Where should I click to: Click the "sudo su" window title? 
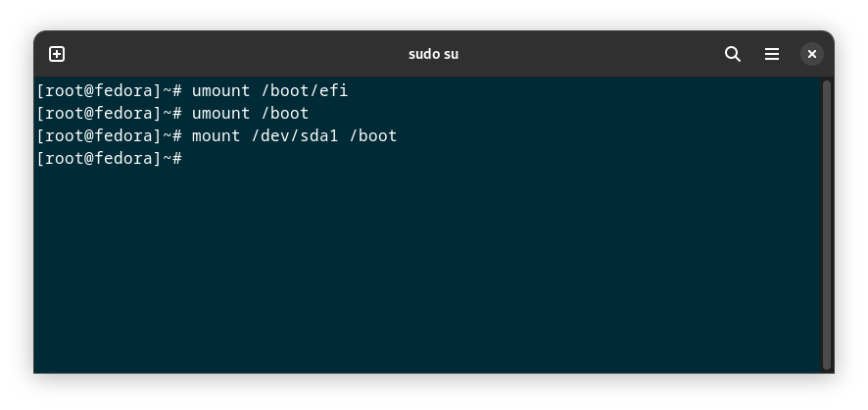point(433,54)
